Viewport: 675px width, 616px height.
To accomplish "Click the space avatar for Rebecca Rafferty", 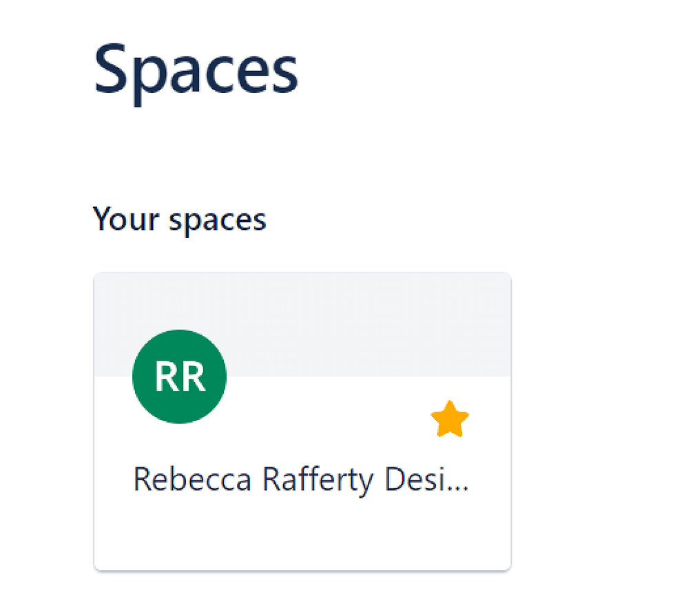I will click(179, 375).
